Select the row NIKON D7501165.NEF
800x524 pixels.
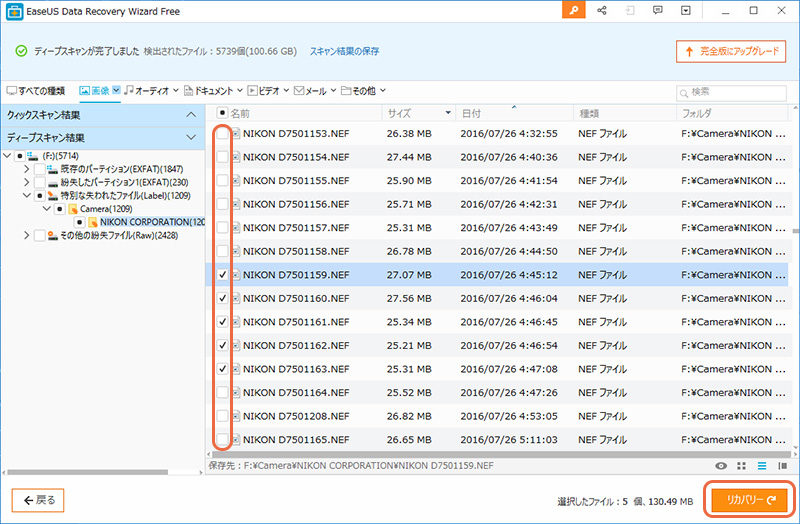point(496,440)
